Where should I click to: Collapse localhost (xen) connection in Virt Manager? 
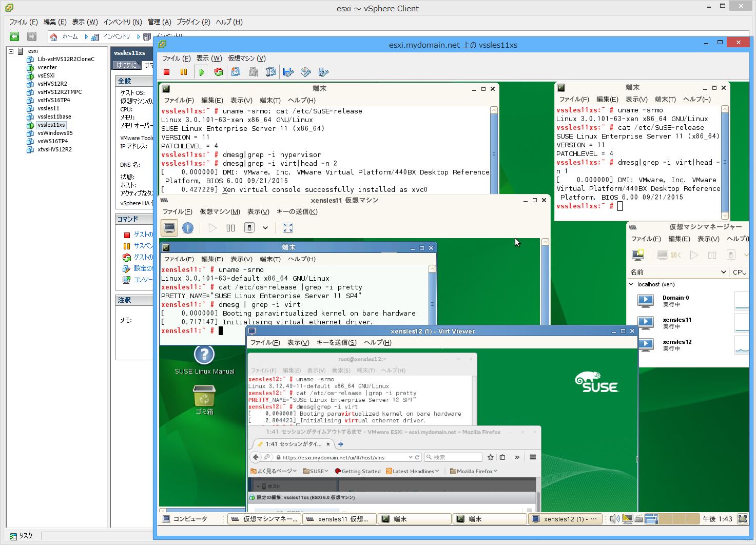tap(631, 284)
